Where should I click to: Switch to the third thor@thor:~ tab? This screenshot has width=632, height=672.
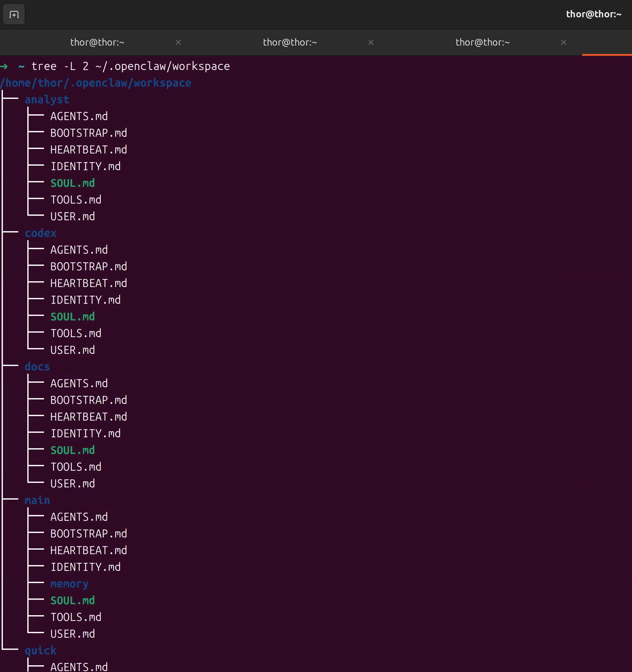coord(482,42)
